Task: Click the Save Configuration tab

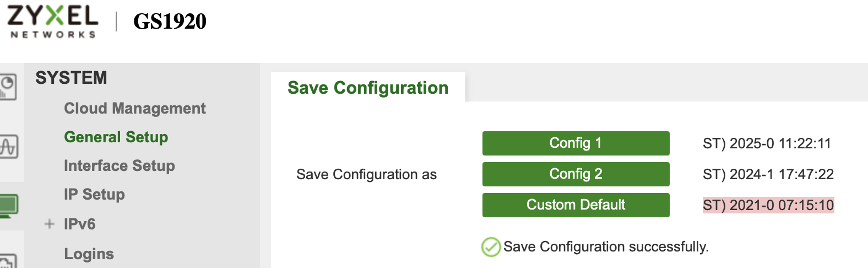Action: (368, 88)
